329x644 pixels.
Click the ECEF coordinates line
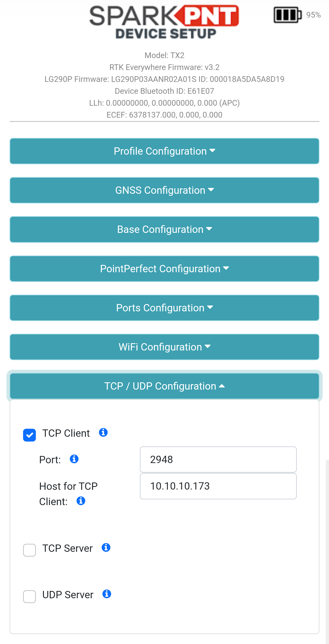click(x=164, y=115)
